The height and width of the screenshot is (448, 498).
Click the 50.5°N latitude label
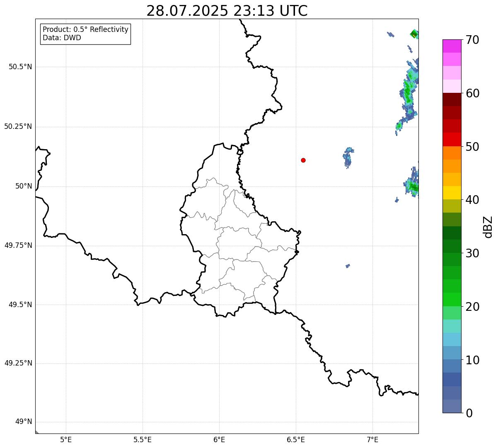[20, 67]
